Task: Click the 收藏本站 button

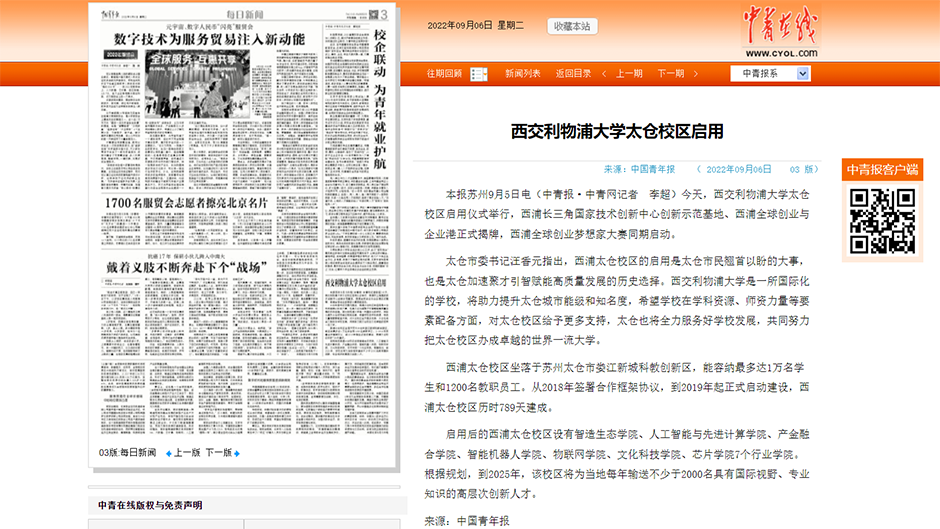Action: point(572,26)
